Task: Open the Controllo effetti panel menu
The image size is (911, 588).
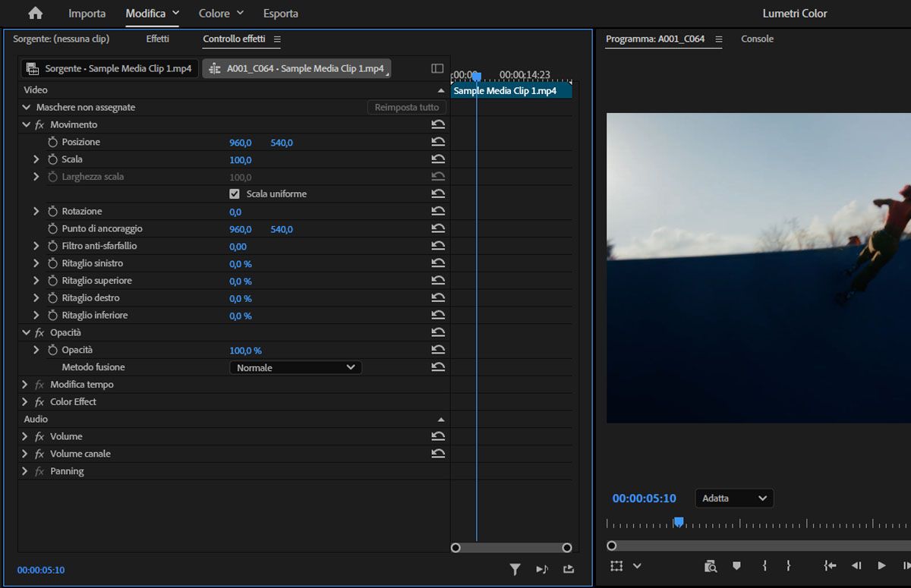Action: click(277, 39)
